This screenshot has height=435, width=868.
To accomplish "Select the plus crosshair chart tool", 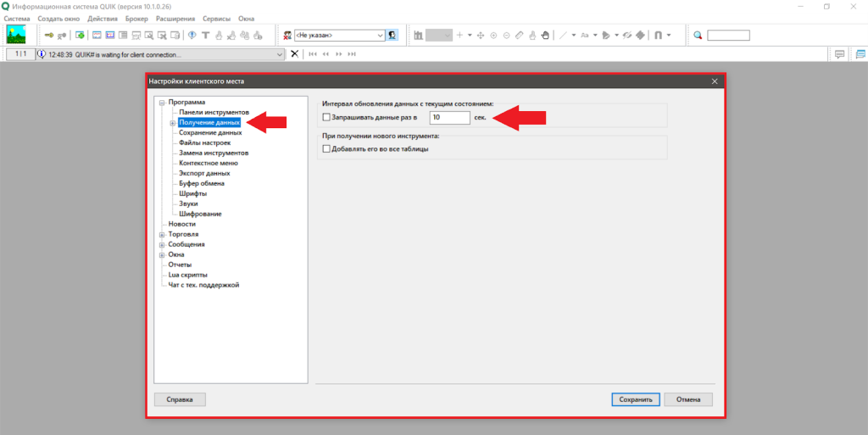I will (459, 36).
